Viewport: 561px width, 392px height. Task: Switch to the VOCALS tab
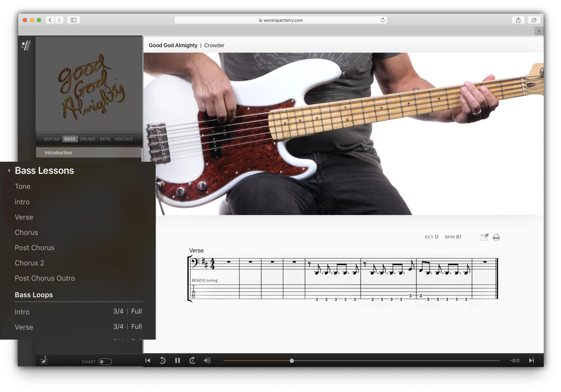(x=124, y=139)
